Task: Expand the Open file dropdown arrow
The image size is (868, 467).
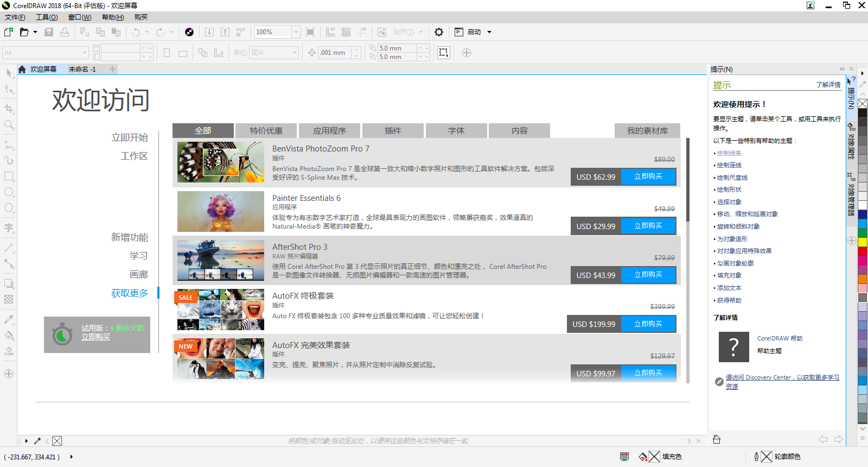Action: 35,32
